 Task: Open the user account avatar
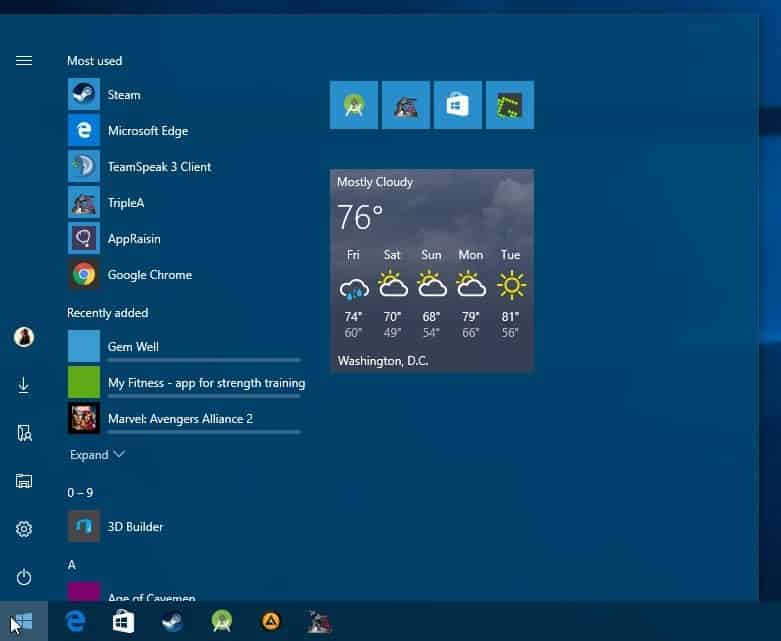coord(24,337)
